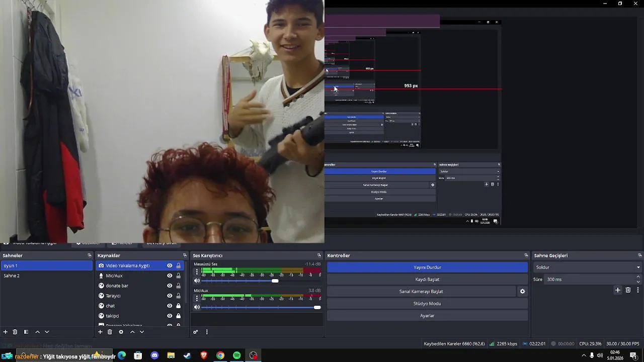
Task: Open Steam from the taskbar
Action: click(187, 355)
